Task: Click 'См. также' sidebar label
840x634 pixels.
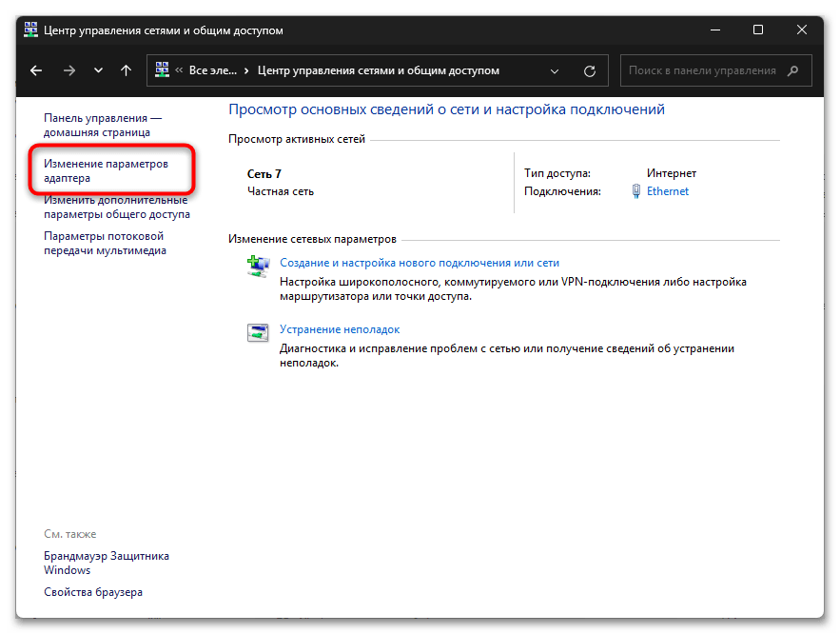Action: pos(70,534)
